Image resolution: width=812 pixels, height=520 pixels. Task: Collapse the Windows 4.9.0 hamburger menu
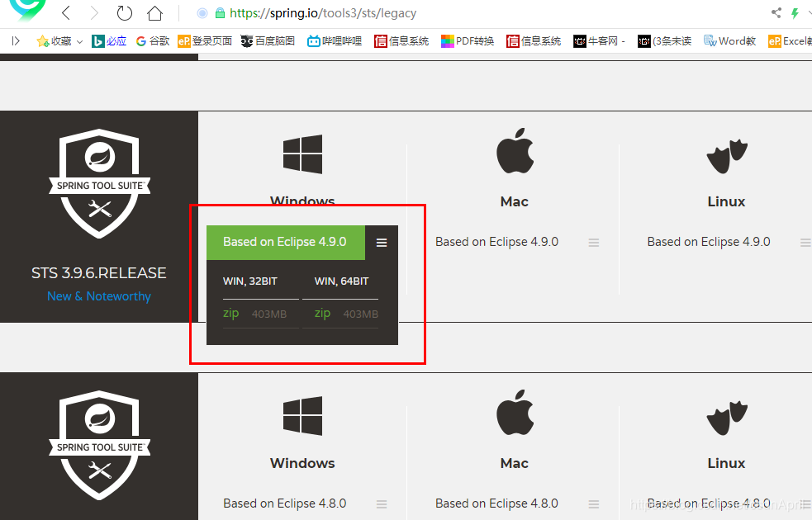(x=382, y=243)
